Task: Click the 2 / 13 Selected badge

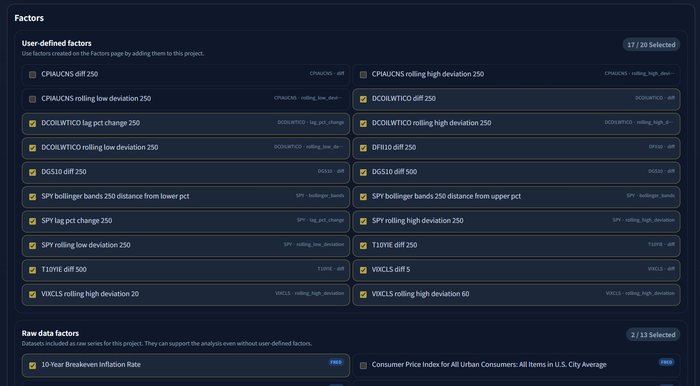Action: pyautogui.click(x=653, y=335)
